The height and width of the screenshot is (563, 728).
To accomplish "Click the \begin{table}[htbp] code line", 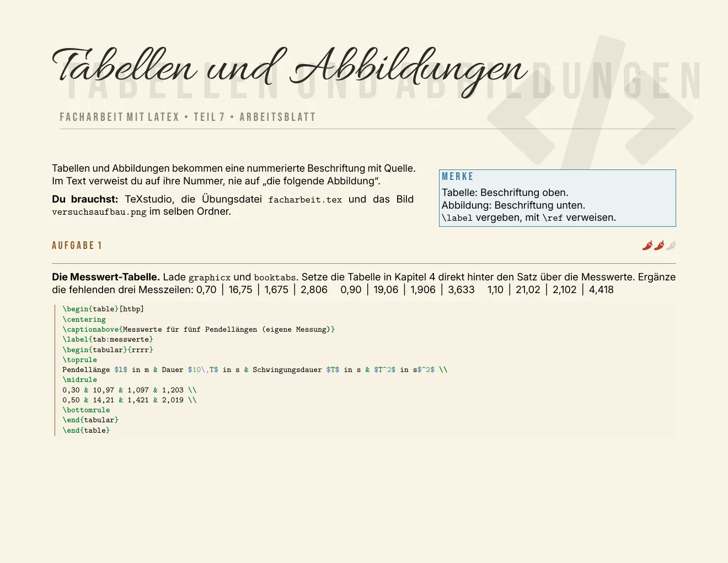I will [x=103, y=309].
